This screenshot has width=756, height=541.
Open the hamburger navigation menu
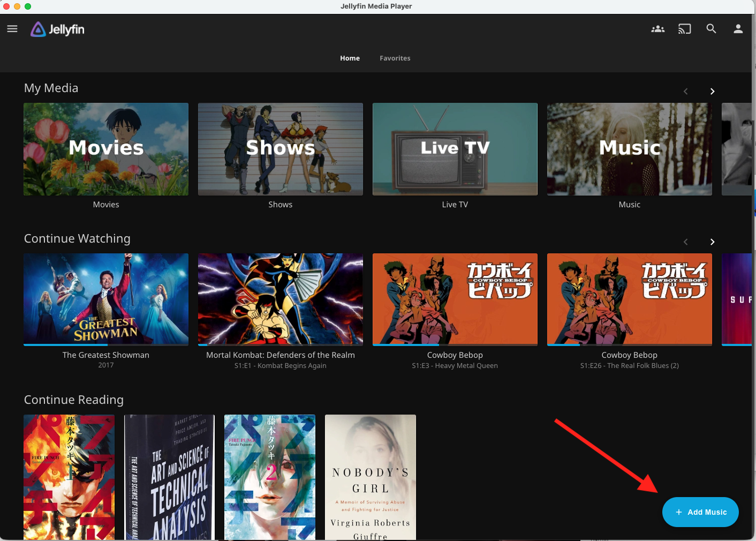[x=12, y=29]
